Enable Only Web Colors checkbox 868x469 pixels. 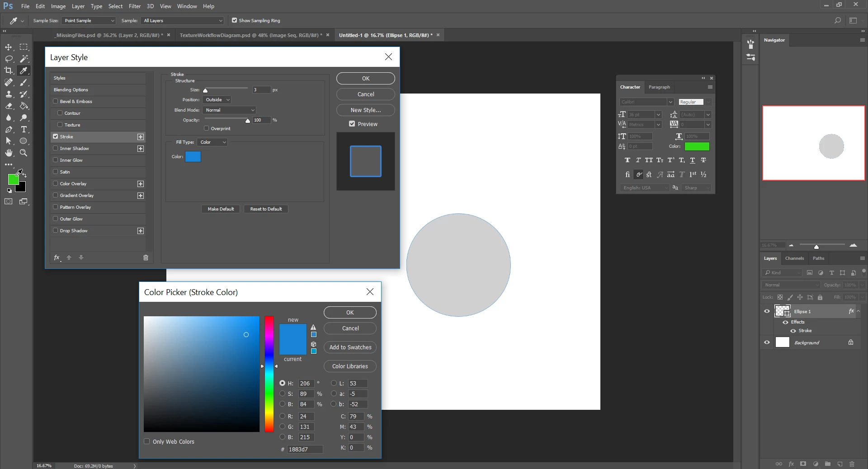[x=147, y=441]
